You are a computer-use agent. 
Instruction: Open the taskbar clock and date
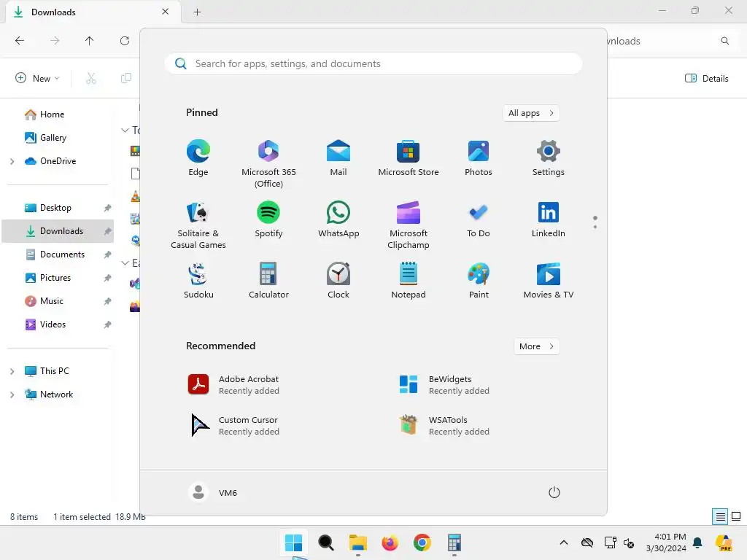click(666, 542)
